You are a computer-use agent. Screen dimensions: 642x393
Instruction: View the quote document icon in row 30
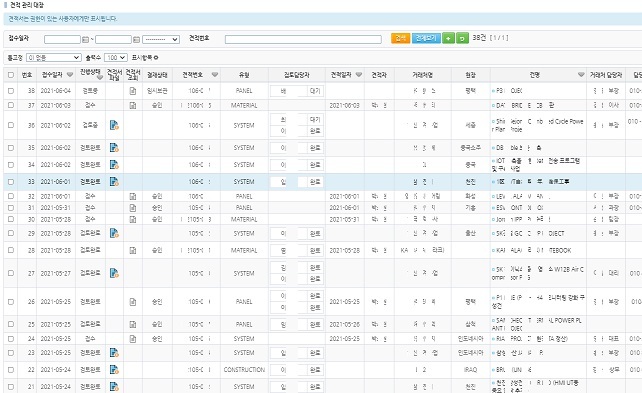click(133, 219)
